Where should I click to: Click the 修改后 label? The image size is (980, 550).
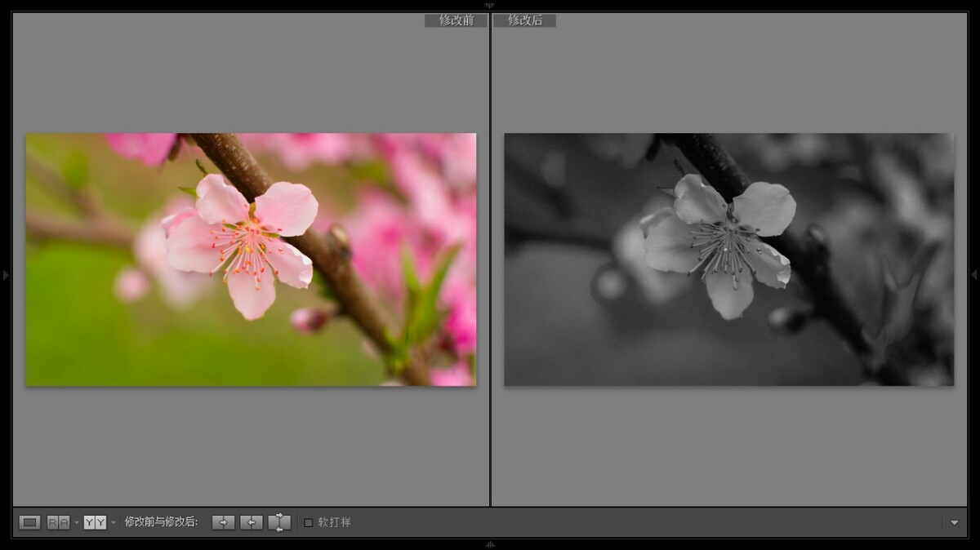click(x=524, y=20)
